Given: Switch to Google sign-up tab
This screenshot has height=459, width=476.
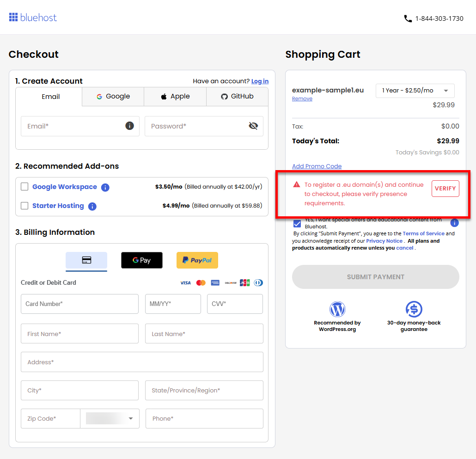Looking at the screenshot, I should (x=113, y=97).
